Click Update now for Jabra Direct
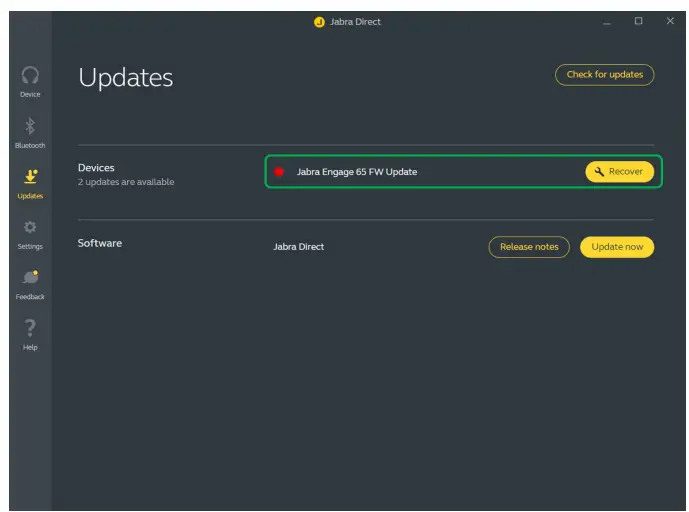The image size is (689, 512). pyautogui.click(x=617, y=247)
